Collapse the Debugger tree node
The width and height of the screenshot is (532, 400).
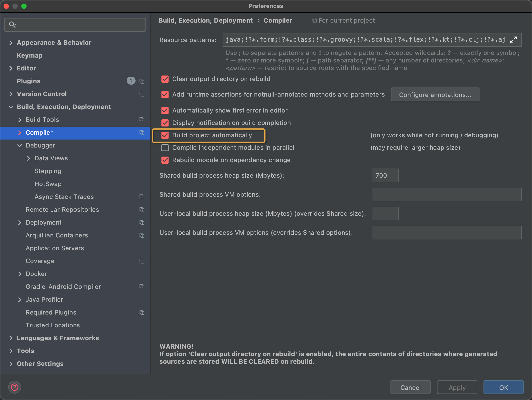tap(20, 146)
